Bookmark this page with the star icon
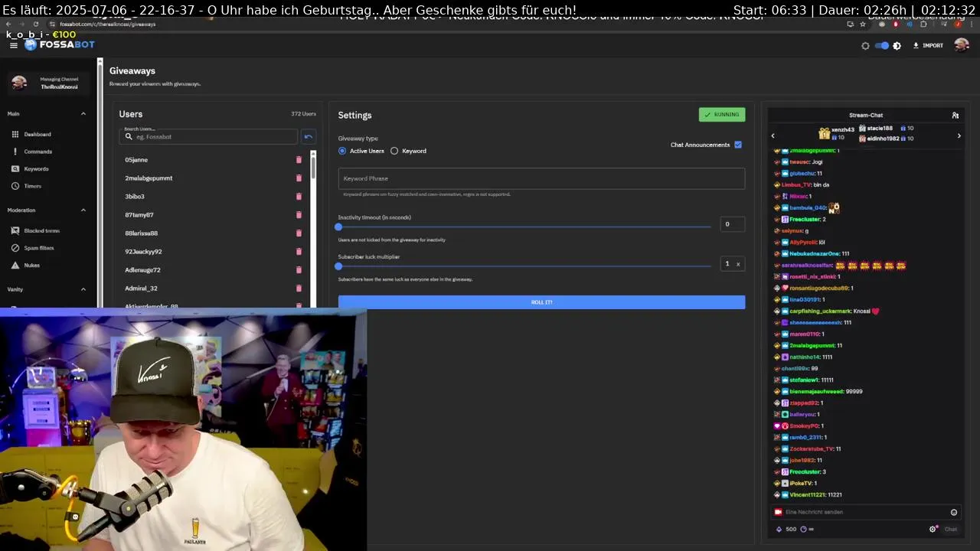The image size is (980, 551). click(863, 24)
